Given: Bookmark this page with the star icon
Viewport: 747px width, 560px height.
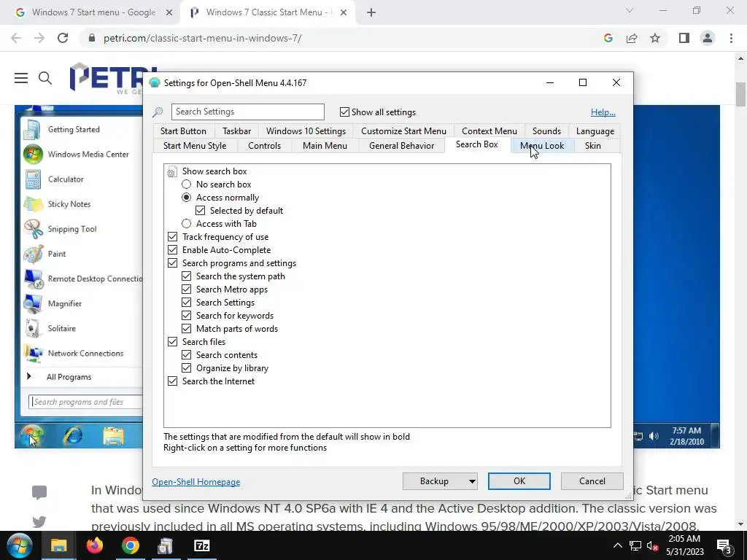Looking at the screenshot, I should coord(655,38).
